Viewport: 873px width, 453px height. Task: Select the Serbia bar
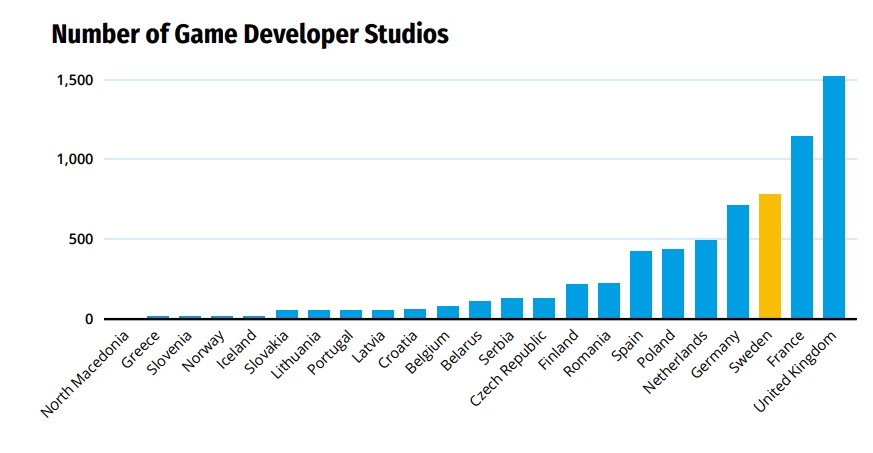512,308
